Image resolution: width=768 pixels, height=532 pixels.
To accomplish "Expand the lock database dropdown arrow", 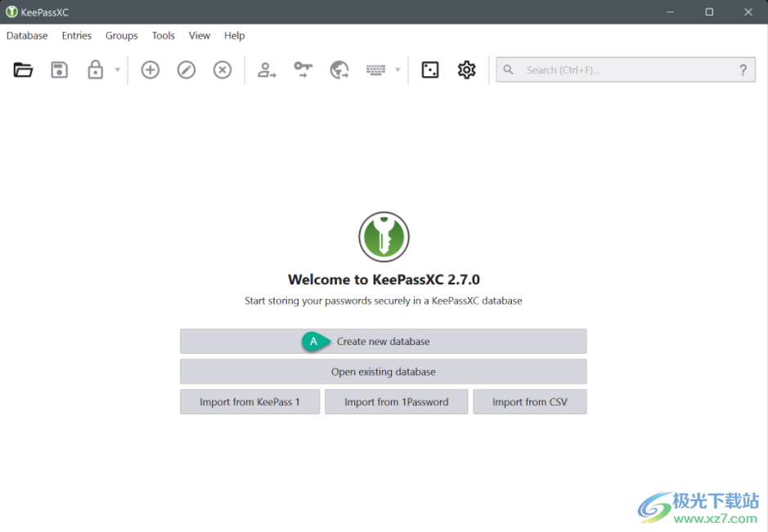I will (x=118, y=70).
